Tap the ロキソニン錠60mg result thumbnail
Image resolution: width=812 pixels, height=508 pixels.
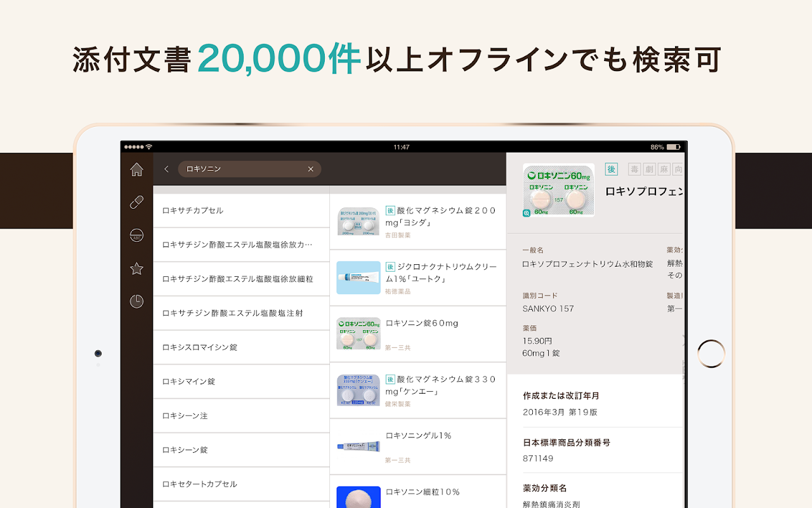(x=358, y=334)
